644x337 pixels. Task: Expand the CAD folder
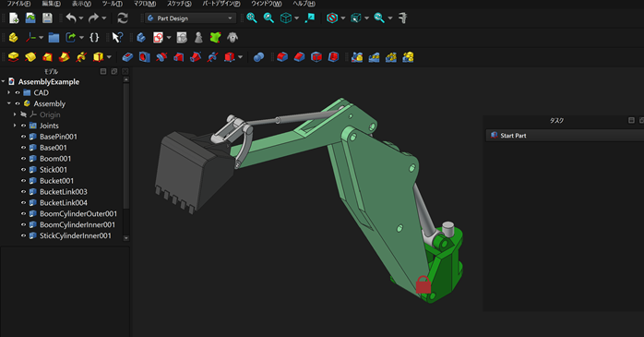tap(9, 92)
